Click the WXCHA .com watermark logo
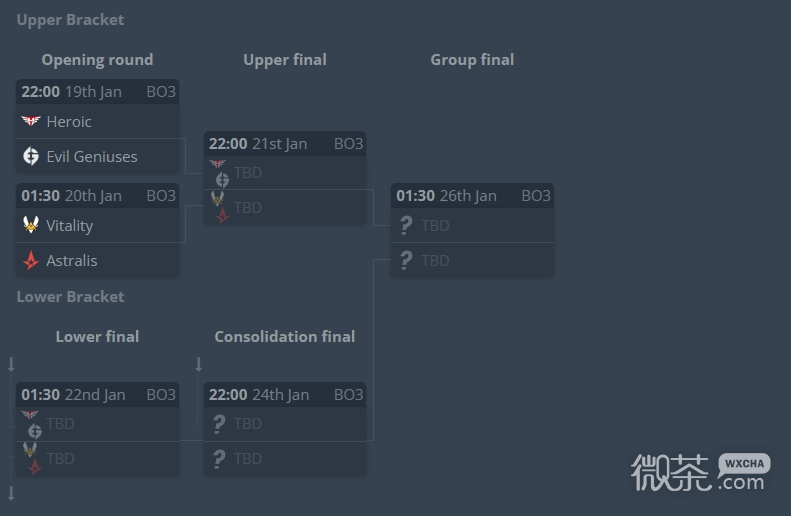Viewport: 791px width, 516px height. pyautogui.click(x=700, y=472)
